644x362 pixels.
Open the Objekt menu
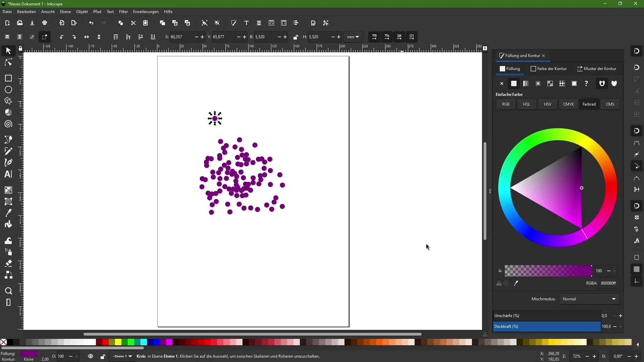click(x=82, y=12)
